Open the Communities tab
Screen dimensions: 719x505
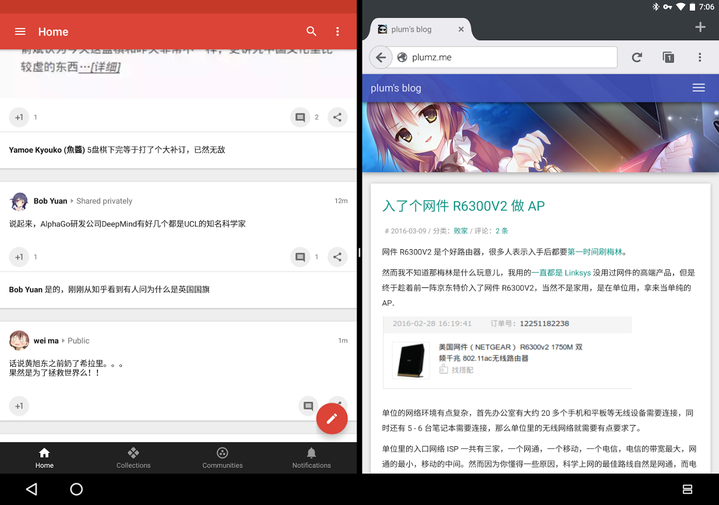[222, 458]
